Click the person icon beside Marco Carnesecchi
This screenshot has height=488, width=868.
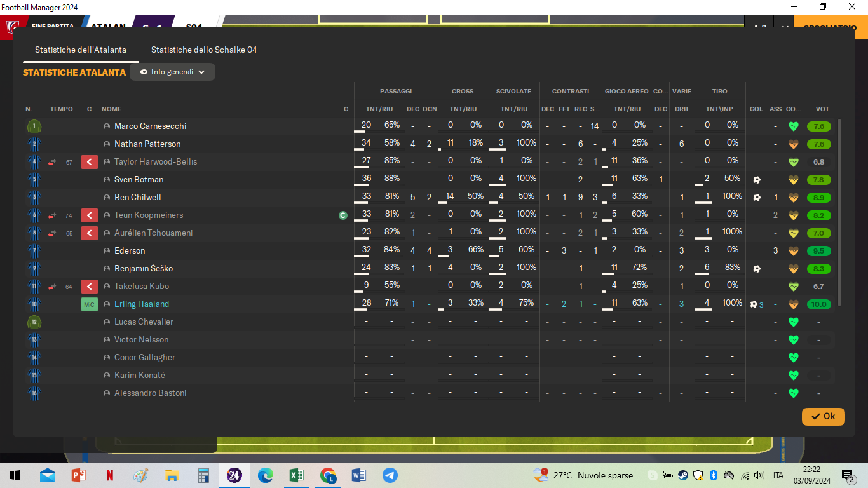[x=107, y=126]
